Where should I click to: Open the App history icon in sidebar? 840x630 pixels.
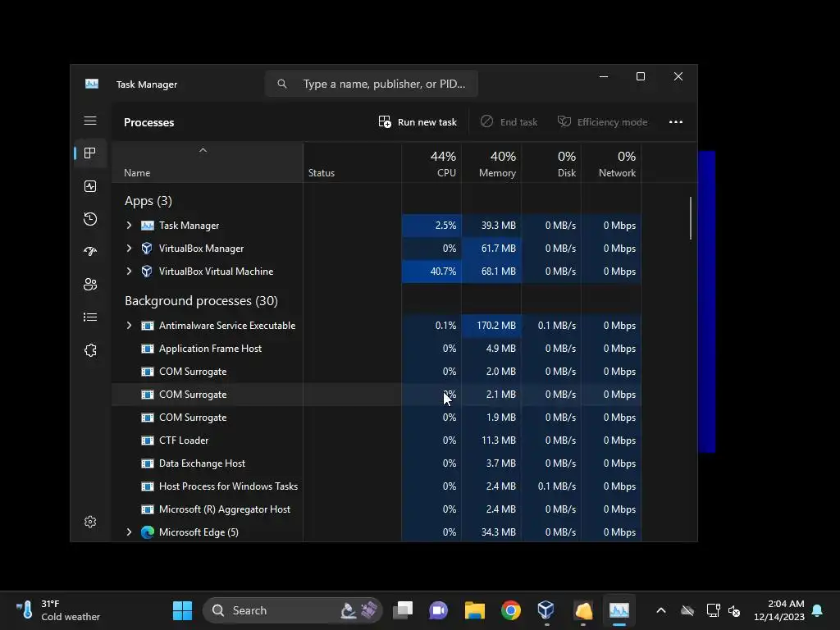(90, 218)
